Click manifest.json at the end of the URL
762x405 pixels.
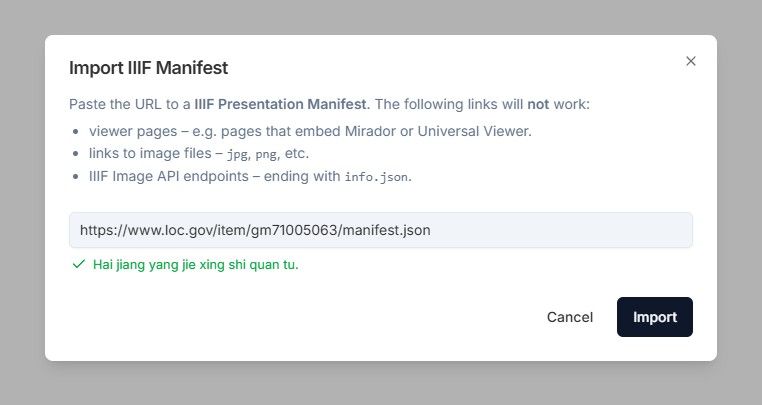click(386, 230)
